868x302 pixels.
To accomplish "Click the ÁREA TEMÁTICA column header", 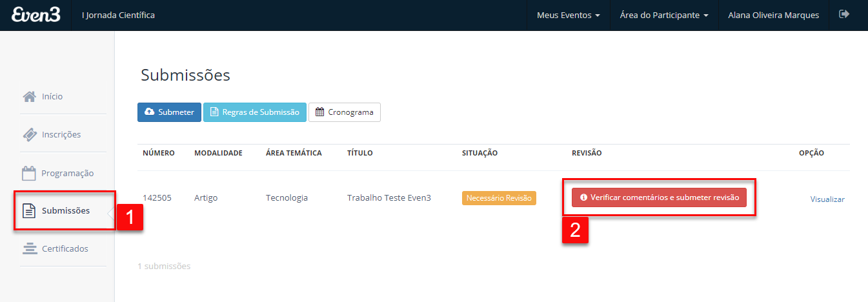I will pos(294,153).
